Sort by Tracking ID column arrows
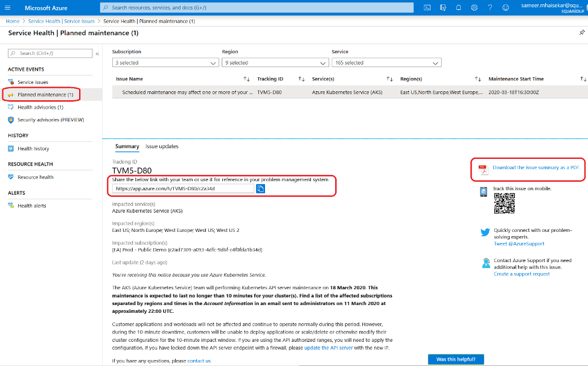Image resolution: width=588 pixels, height=366 pixels. coord(301,79)
